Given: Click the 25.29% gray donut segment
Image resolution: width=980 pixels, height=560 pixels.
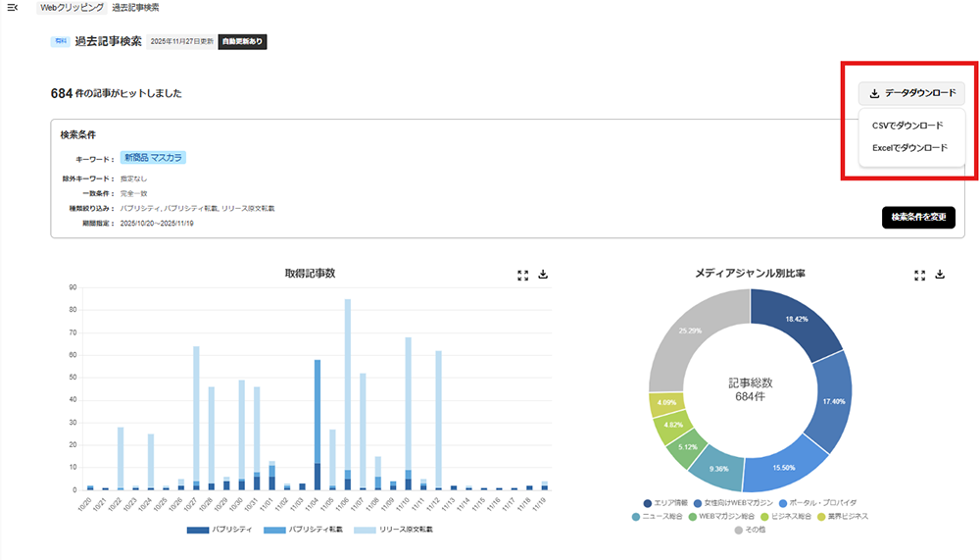Looking at the screenshot, I should click(x=690, y=331).
